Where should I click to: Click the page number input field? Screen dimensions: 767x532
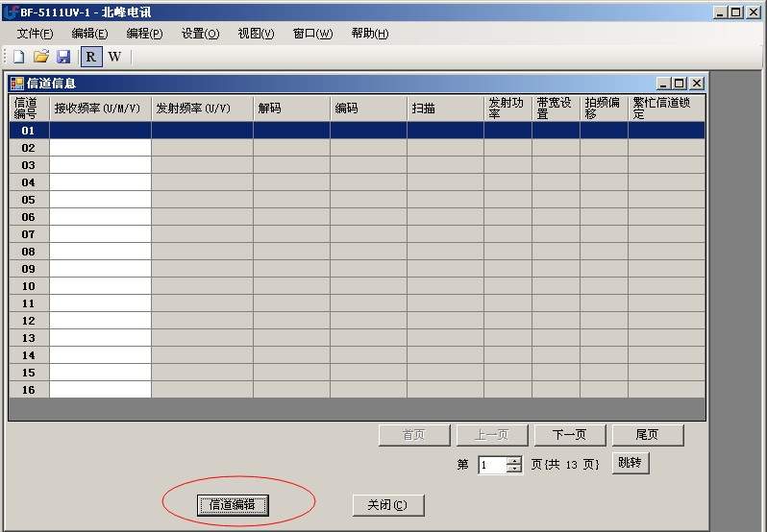click(x=491, y=465)
